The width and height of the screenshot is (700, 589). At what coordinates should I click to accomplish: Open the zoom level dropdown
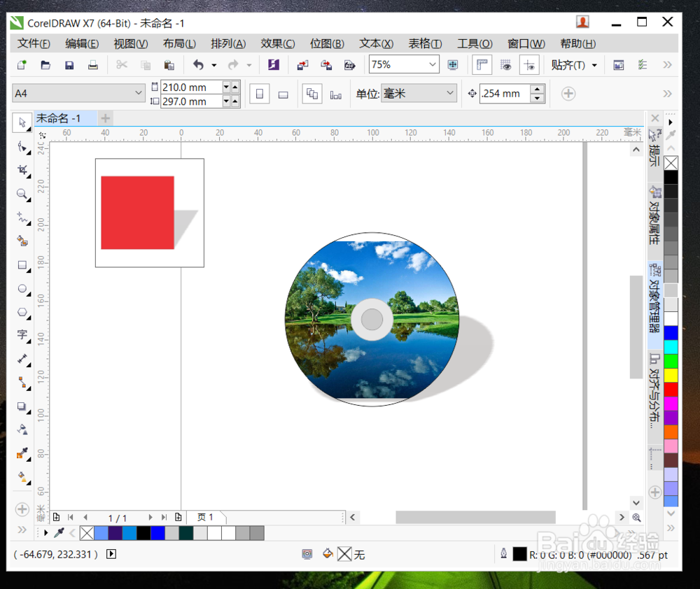432,64
